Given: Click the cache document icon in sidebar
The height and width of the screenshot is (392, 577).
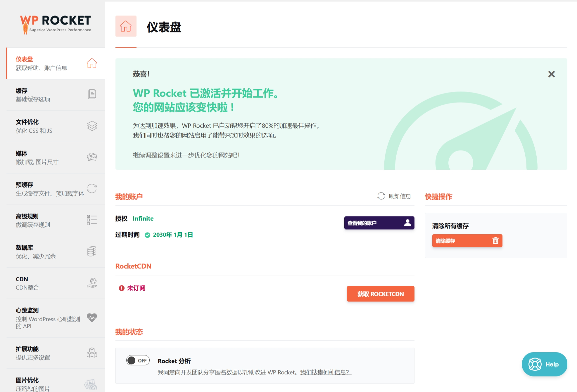Looking at the screenshot, I should pos(92,94).
